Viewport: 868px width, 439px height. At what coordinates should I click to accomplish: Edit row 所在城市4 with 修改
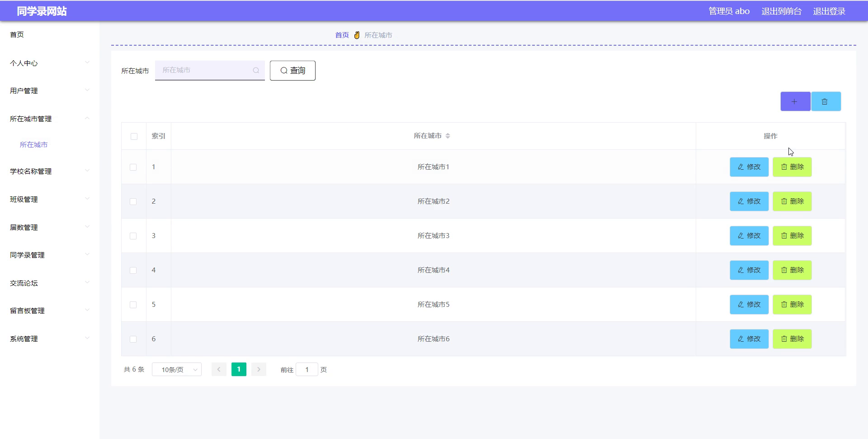[749, 270]
